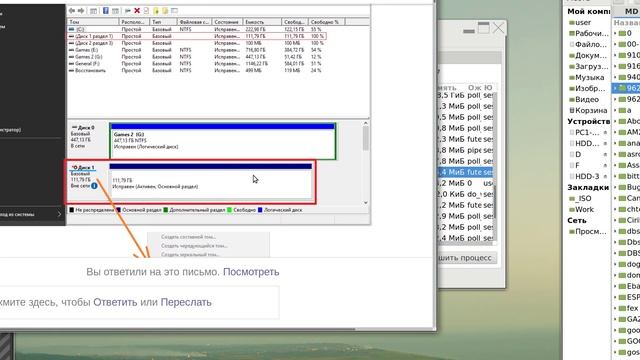Screen dimensions: 640x360
Task: Expand the folder named a in tree
Action: point(615,111)
